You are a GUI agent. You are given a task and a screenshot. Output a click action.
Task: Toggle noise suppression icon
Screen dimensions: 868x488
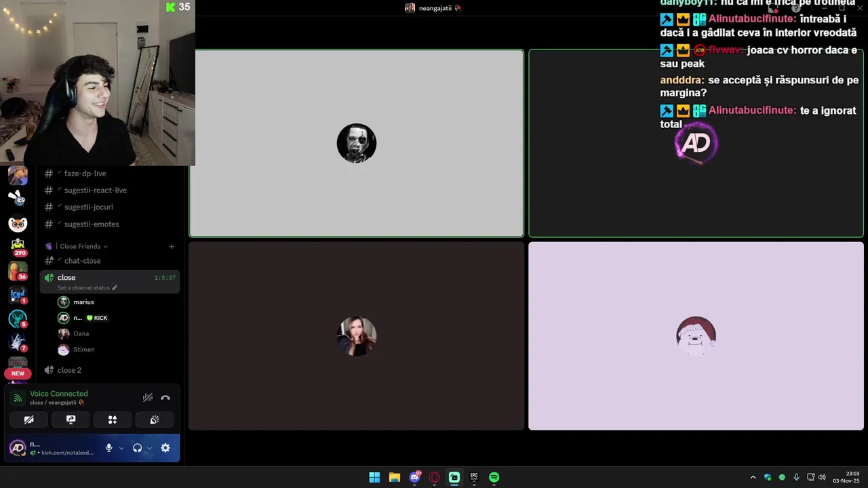point(147,398)
